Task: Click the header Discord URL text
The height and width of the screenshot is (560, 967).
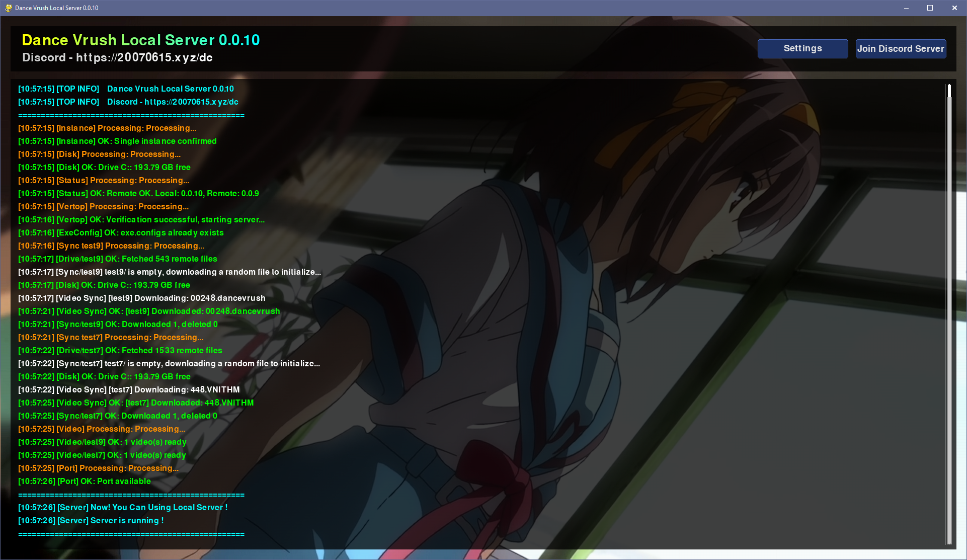Action: [117, 57]
